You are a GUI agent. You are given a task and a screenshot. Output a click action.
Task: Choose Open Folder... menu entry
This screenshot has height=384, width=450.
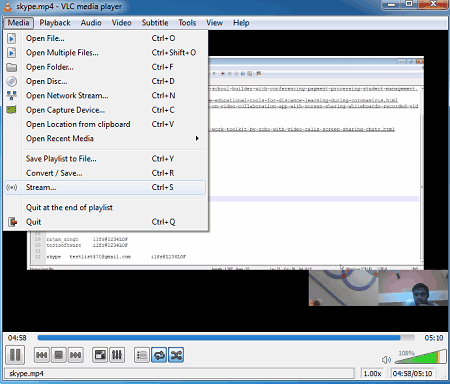click(x=105, y=67)
